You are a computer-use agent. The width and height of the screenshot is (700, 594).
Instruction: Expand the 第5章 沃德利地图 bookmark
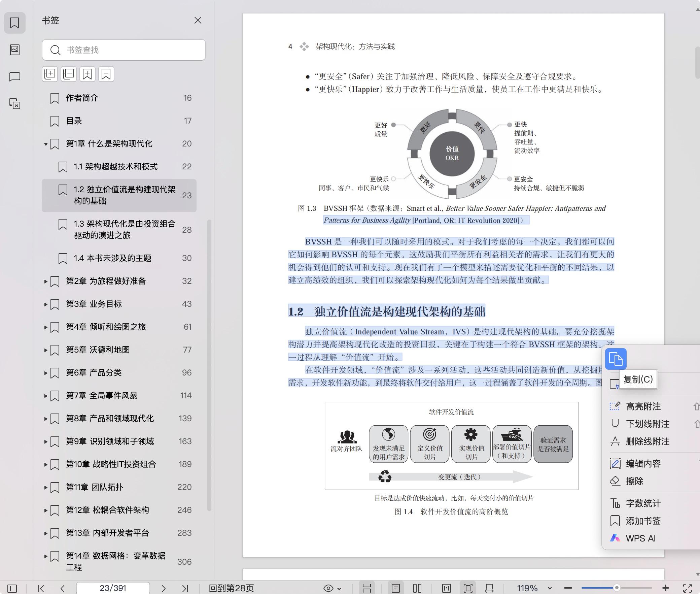point(46,350)
